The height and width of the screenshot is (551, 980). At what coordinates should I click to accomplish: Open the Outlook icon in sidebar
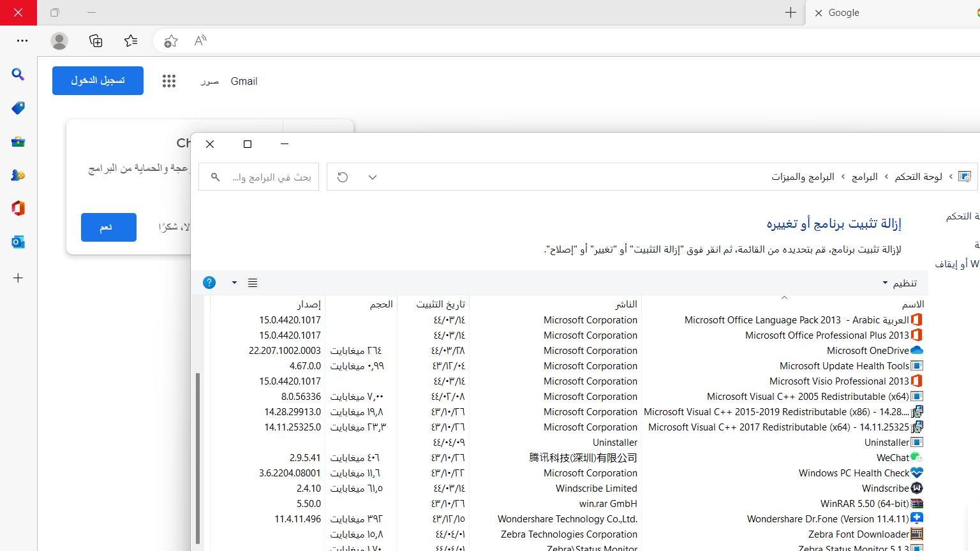pyautogui.click(x=18, y=242)
